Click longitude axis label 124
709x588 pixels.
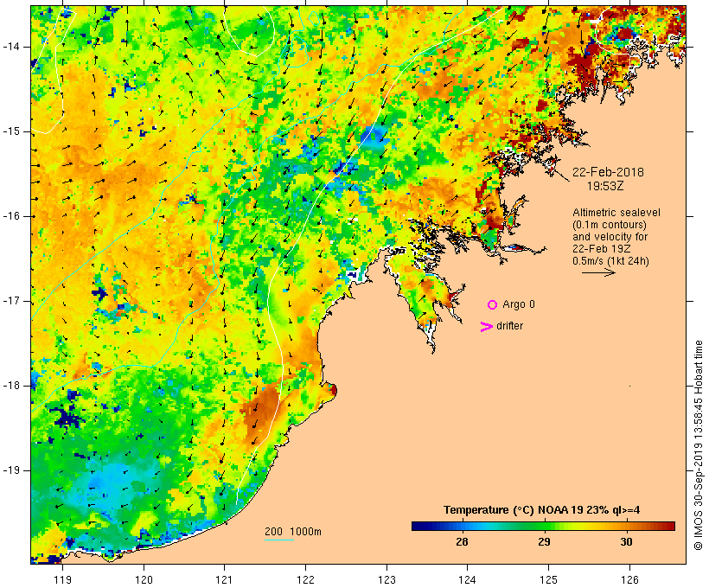468,579
